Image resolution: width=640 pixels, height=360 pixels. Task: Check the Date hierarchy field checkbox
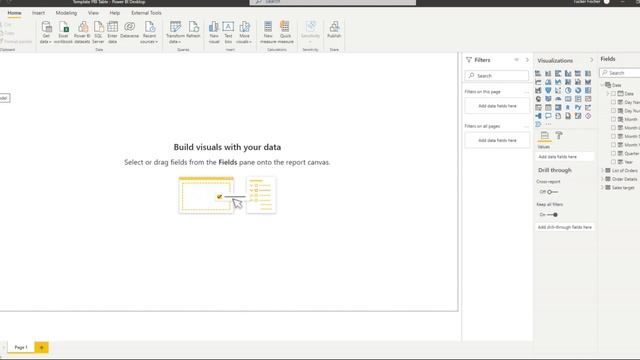[x=613, y=93]
